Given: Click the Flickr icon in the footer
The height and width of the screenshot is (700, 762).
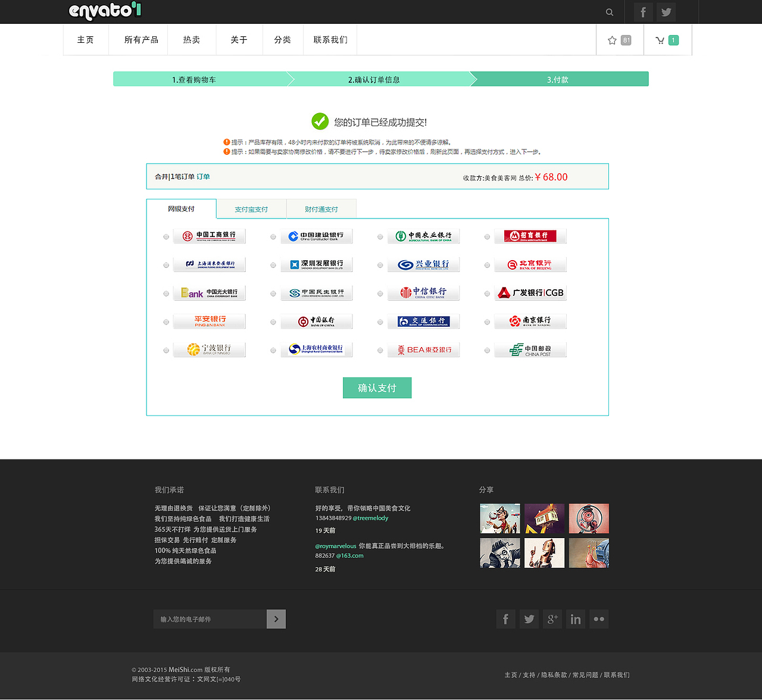Looking at the screenshot, I should (x=598, y=618).
